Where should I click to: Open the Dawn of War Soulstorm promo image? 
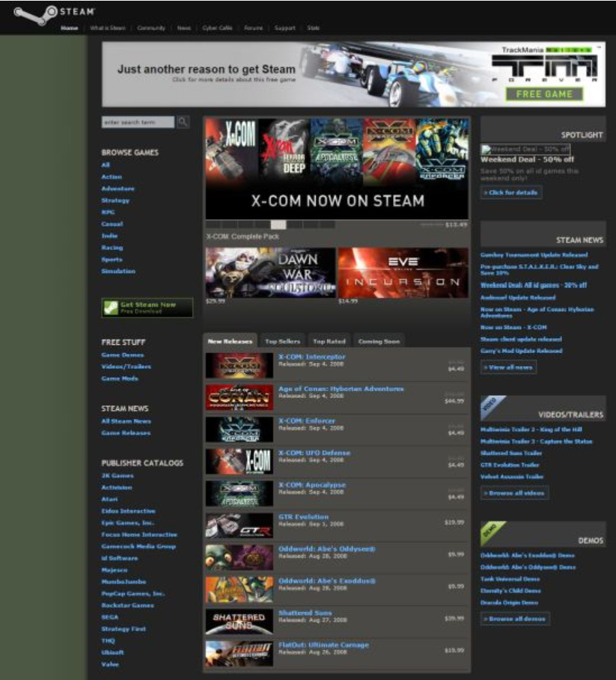(x=270, y=273)
